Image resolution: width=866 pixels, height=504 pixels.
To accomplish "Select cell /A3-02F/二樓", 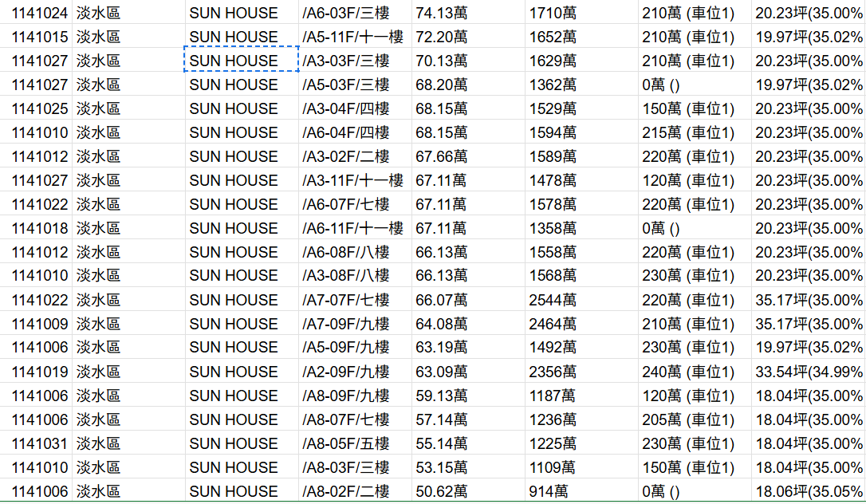I will tap(355, 156).
